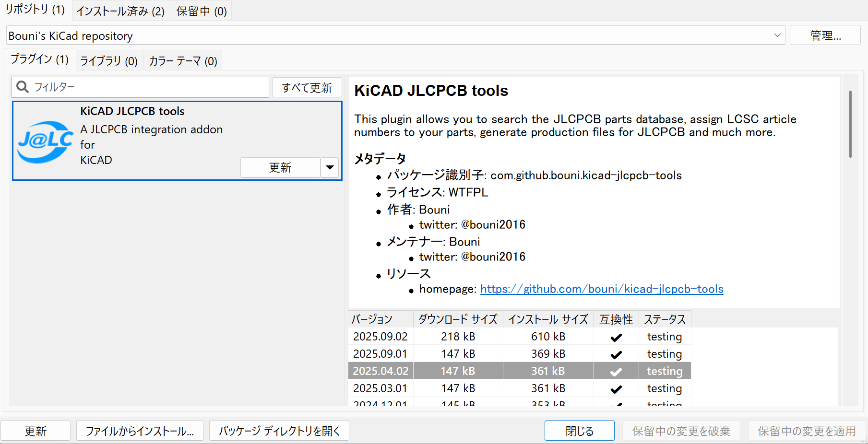Click compatibility checkmark for version 2025.09.02
The width and height of the screenshot is (868, 444).
(616, 337)
